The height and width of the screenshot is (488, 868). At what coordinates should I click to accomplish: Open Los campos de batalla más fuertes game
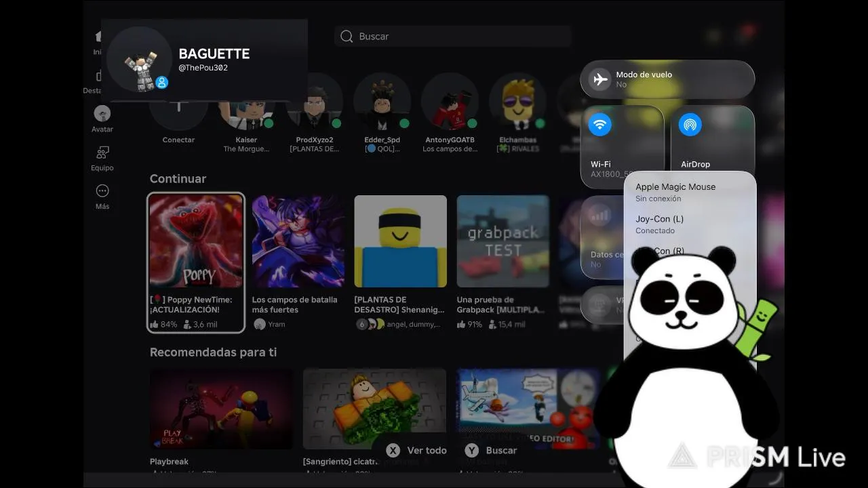[x=298, y=262]
